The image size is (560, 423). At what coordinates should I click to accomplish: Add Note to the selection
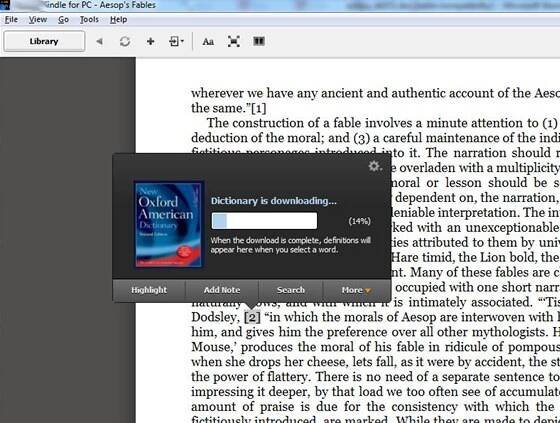click(222, 290)
